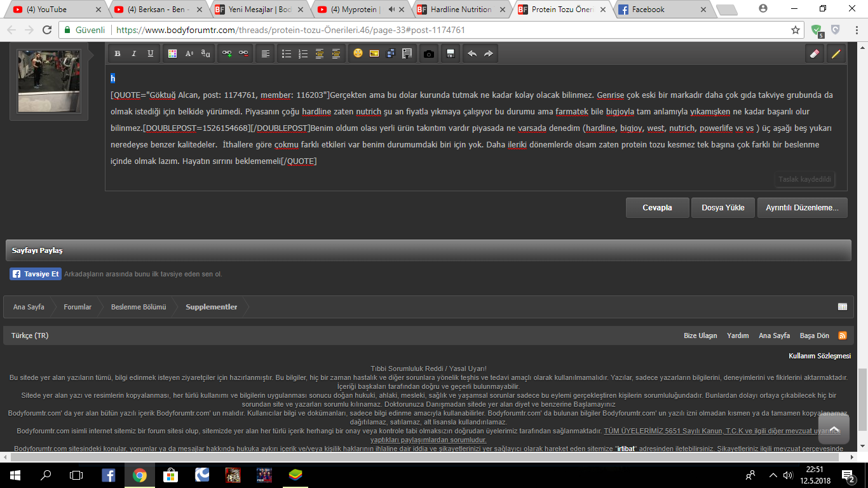
Task: Open Forumlar breadcrumb link
Action: [78, 307]
